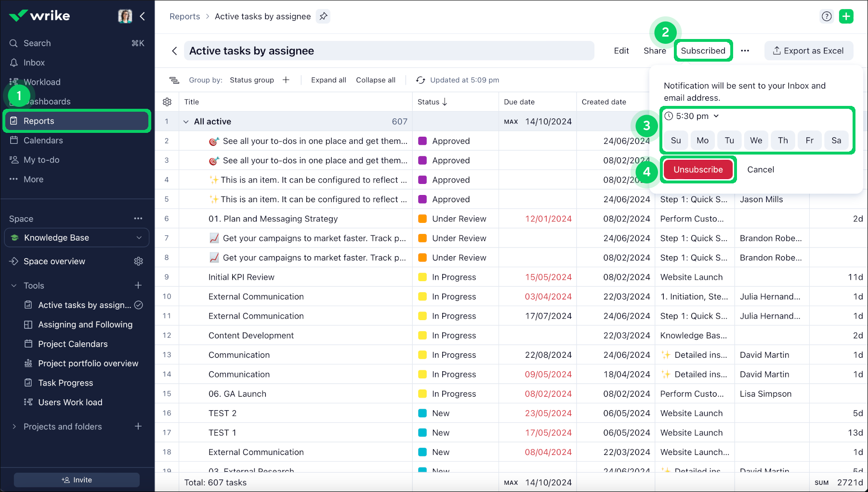
Task: Open table column settings gear
Action: pyautogui.click(x=167, y=102)
